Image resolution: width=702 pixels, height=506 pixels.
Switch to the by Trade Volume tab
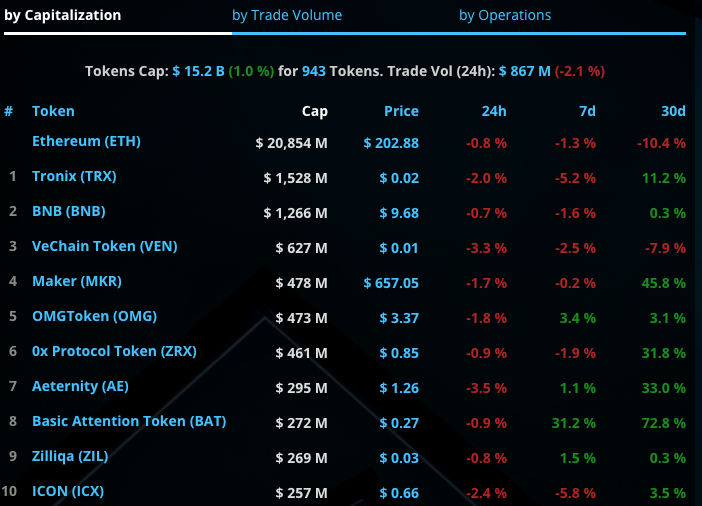[287, 15]
